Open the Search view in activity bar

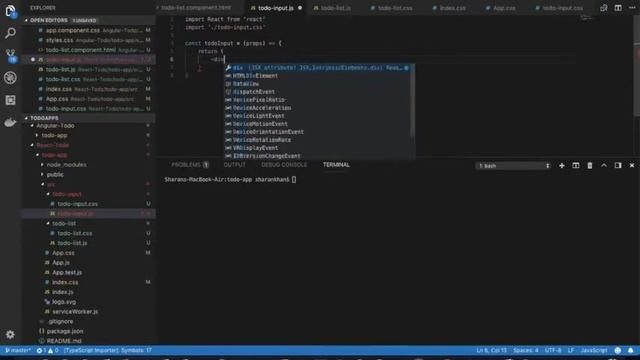point(10,33)
